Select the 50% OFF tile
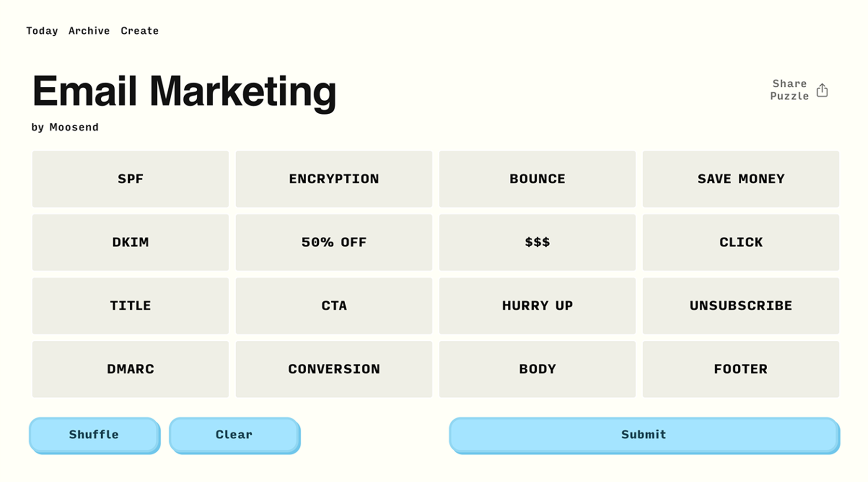The height and width of the screenshot is (482, 868). tap(334, 242)
